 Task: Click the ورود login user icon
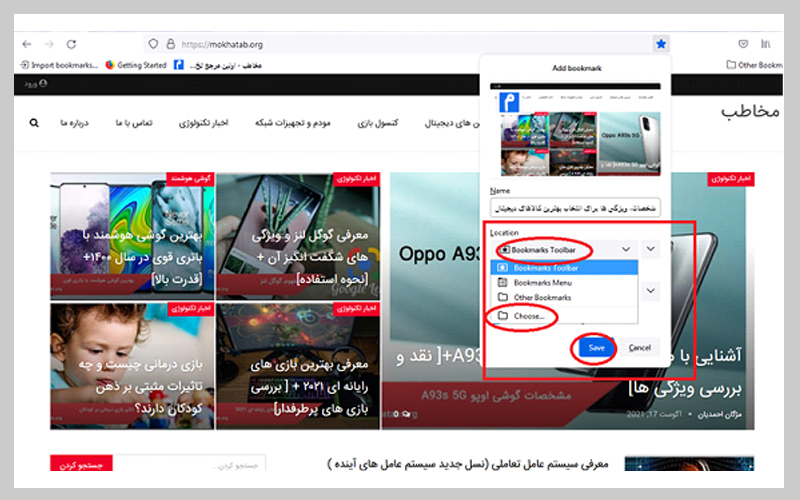pos(36,84)
